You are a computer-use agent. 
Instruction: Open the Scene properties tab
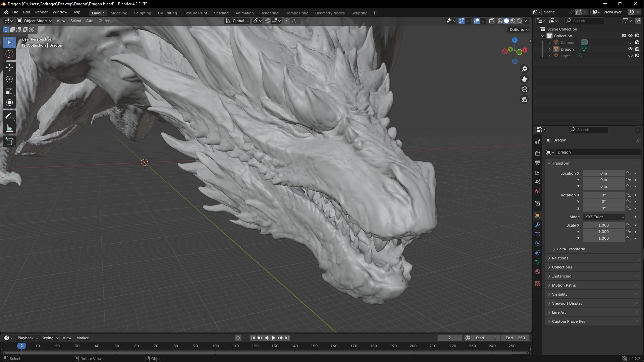coord(538,181)
